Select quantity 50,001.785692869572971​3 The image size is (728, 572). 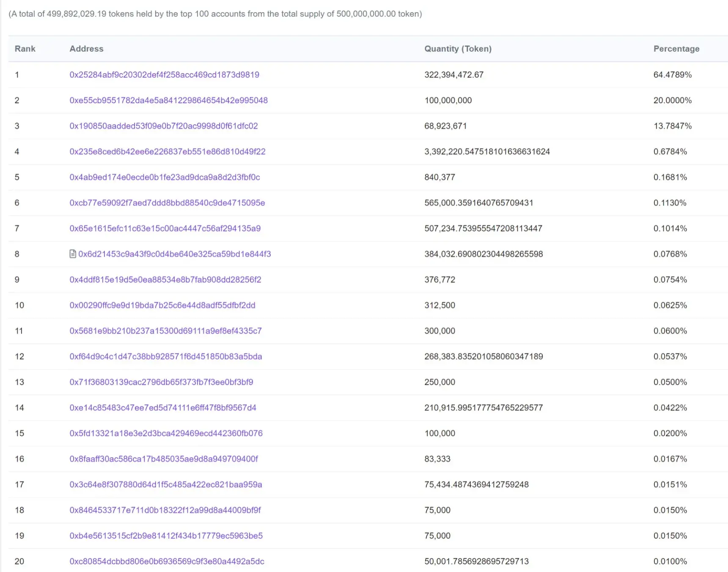pos(476,561)
